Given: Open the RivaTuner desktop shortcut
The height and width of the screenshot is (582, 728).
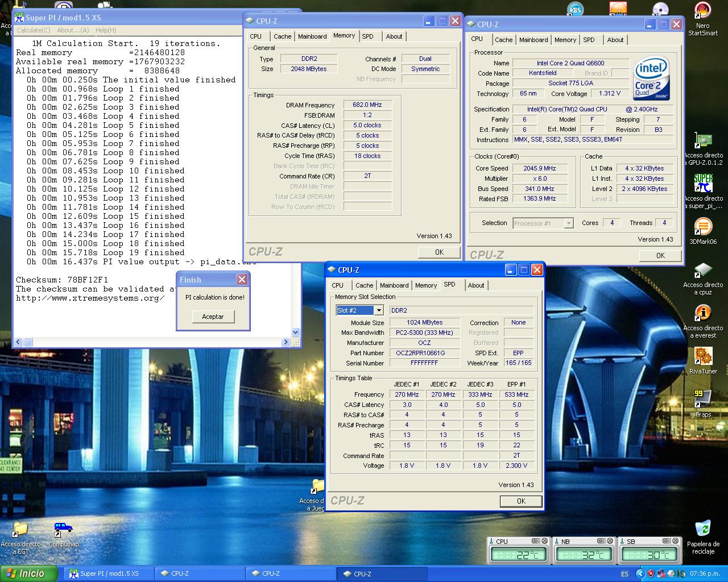Looking at the screenshot, I should (703, 356).
